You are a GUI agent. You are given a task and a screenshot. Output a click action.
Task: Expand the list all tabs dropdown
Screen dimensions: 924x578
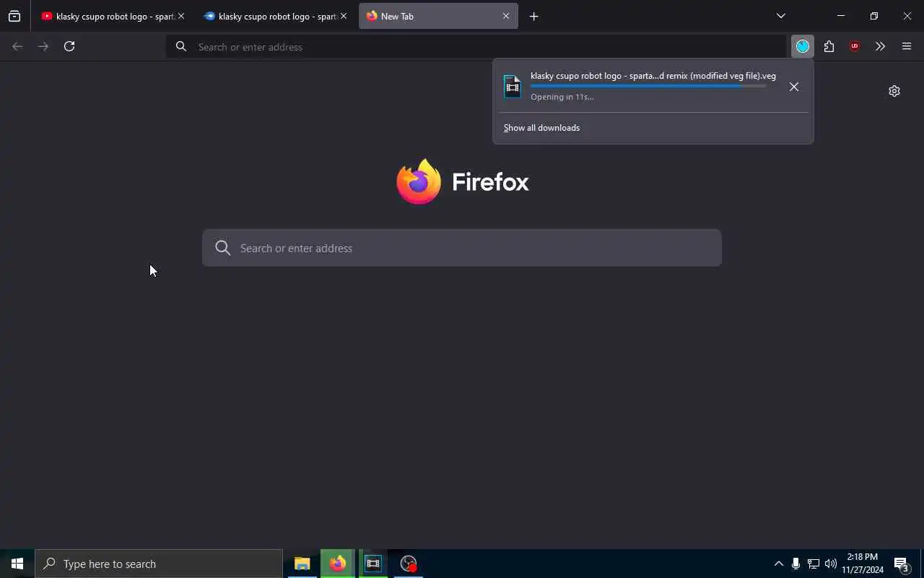coord(781,16)
